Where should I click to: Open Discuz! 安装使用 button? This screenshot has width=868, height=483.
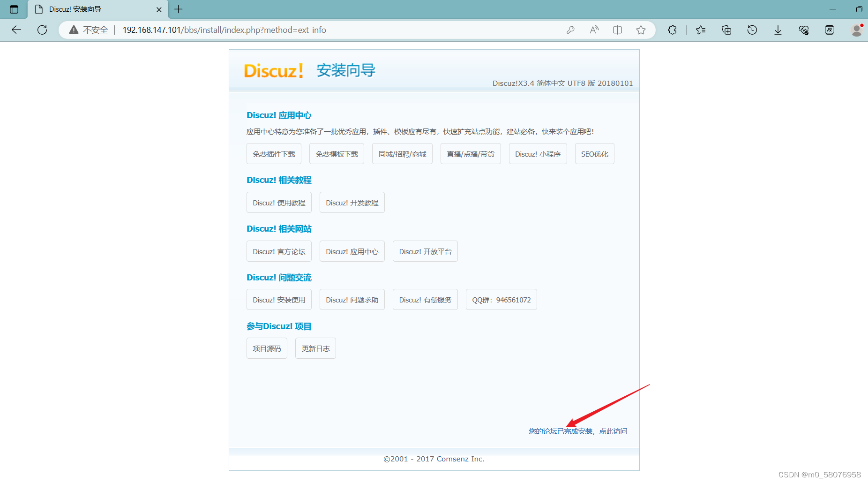(279, 300)
